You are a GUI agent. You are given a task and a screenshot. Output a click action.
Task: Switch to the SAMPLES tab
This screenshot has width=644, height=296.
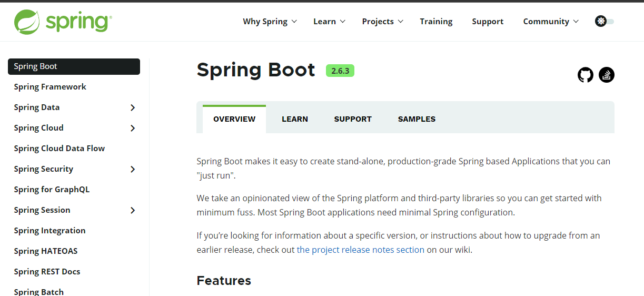coord(417,119)
